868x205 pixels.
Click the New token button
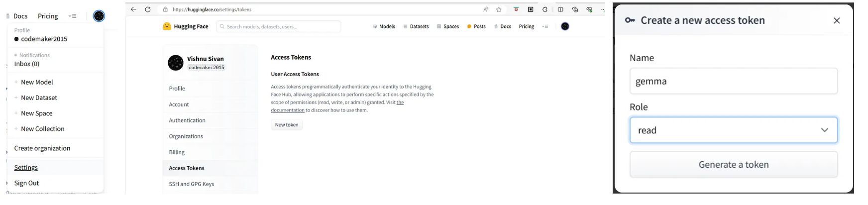[x=287, y=125]
